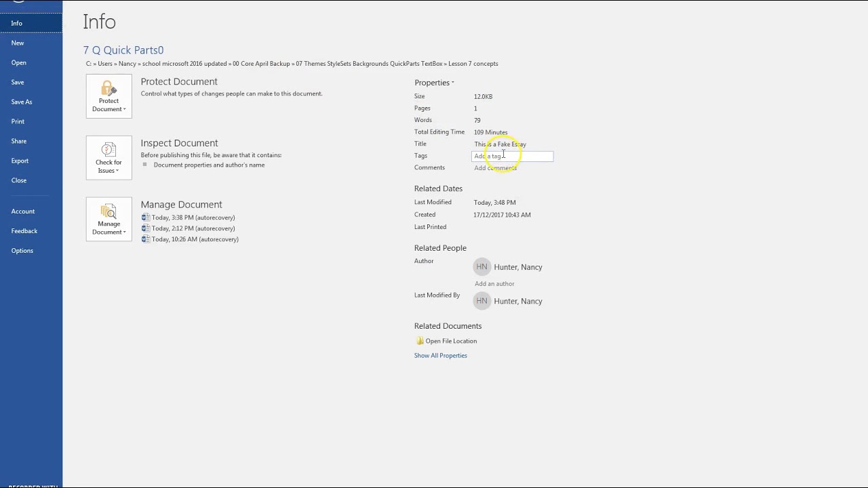This screenshot has width=868, height=488.
Task: Click Add an author field
Action: tap(494, 284)
